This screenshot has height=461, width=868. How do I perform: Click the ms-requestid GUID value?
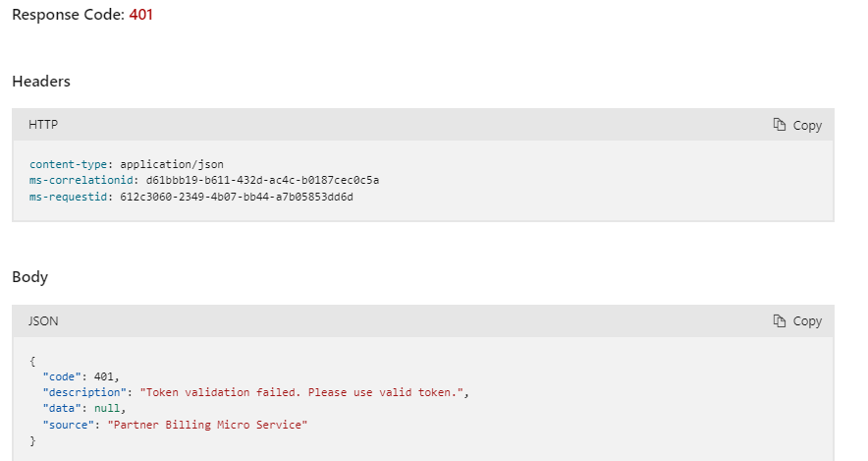click(237, 198)
